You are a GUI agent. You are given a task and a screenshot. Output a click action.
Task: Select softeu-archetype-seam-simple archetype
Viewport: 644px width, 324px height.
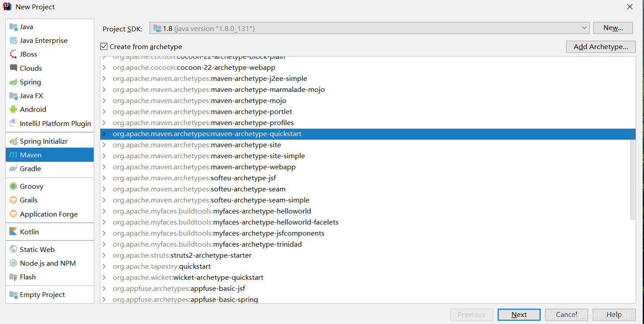point(368,200)
